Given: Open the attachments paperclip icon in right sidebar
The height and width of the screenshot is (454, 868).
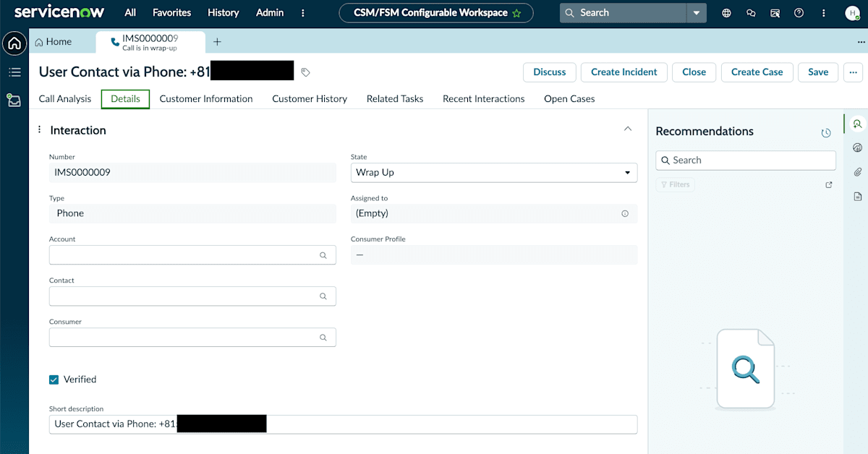Looking at the screenshot, I should click(x=858, y=172).
